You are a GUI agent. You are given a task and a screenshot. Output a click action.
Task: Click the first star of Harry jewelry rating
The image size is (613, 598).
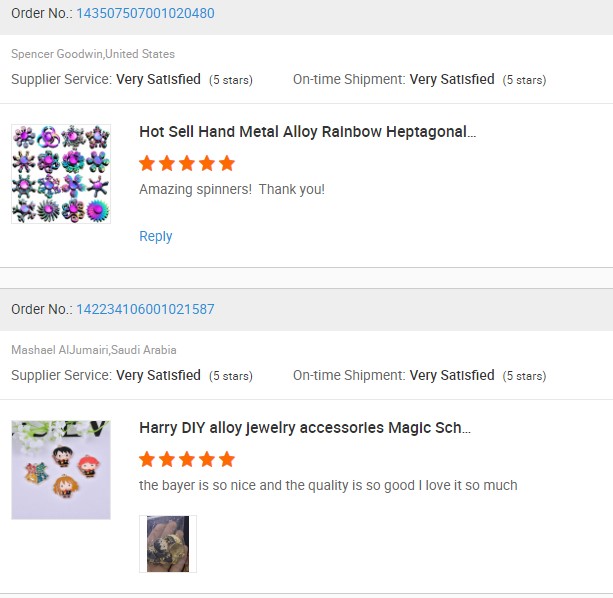click(147, 459)
